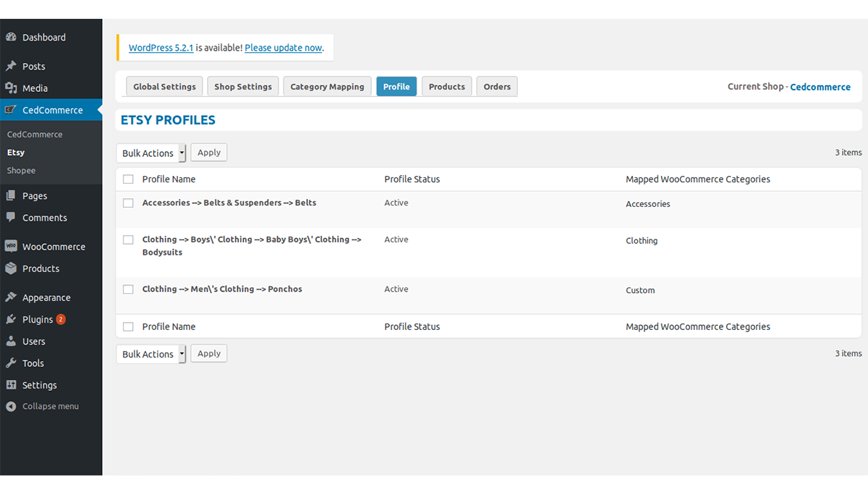868x495 pixels.
Task: Open the Orders tab
Action: point(497,86)
